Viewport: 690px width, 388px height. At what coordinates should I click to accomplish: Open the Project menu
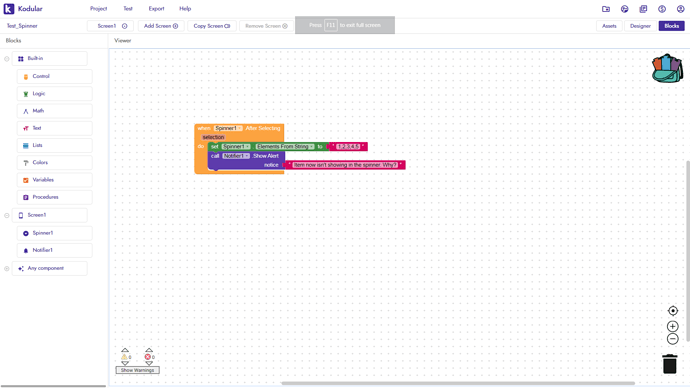point(99,9)
